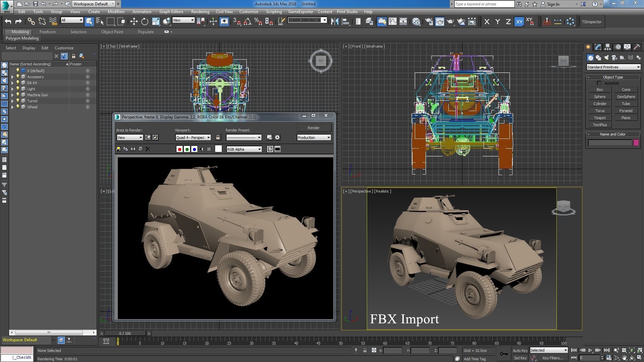The image size is (644, 362).
Task: Open the Rendering menu
Action: (200, 12)
